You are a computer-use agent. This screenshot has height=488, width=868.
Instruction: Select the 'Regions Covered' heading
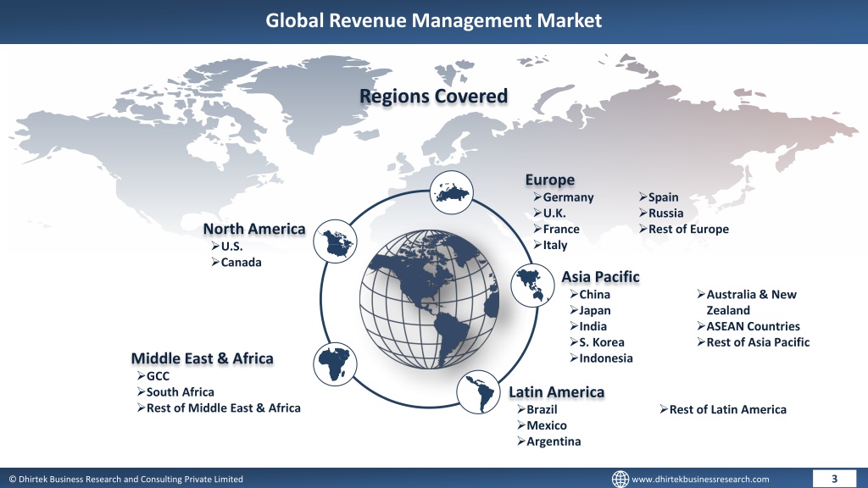(x=433, y=97)
